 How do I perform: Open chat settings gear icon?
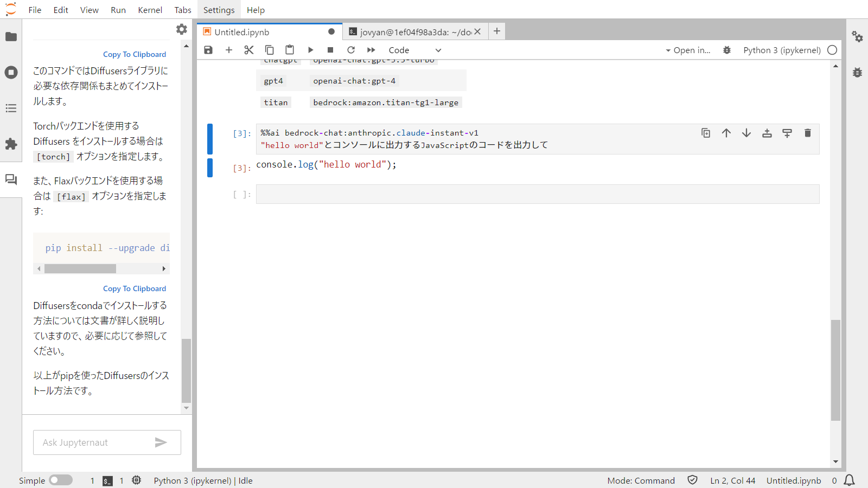[182, 29]
